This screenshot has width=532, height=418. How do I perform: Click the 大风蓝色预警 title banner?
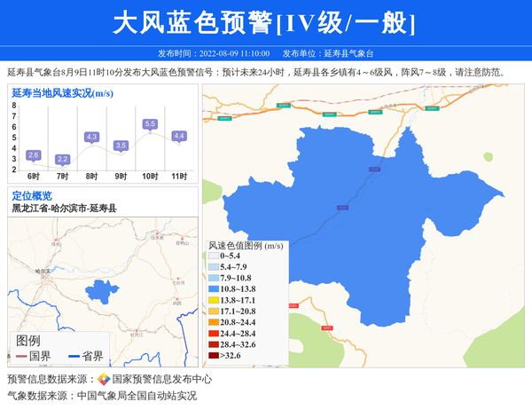(x=265, y=23)
